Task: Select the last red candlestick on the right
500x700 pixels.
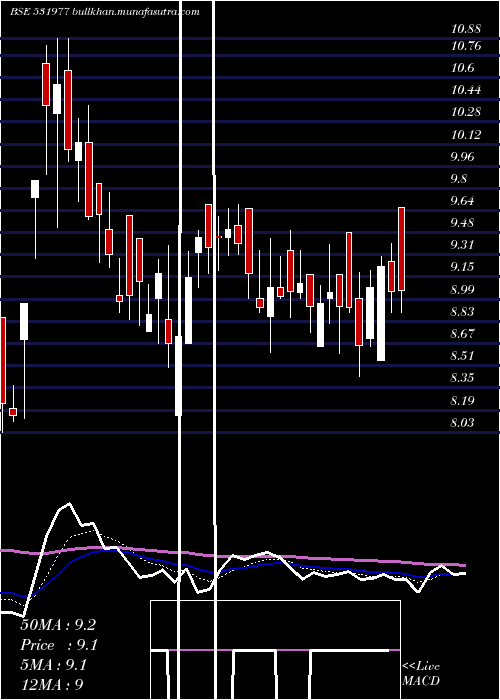Action: coord(401,249)
